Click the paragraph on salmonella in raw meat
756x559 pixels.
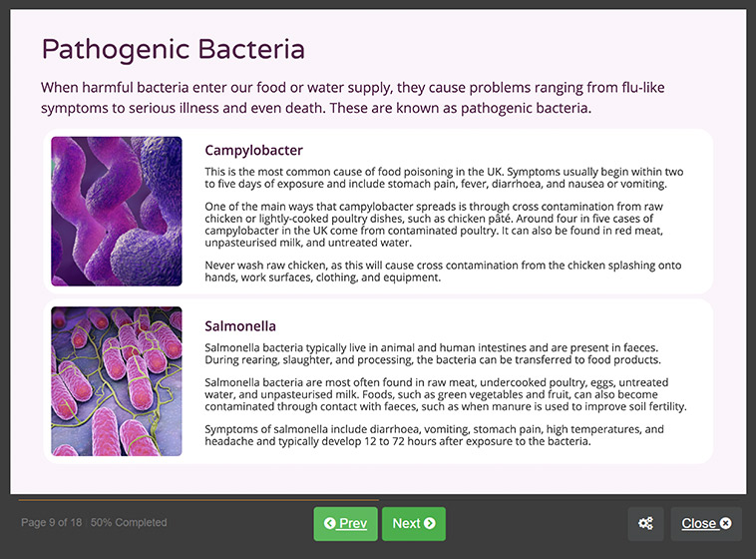446,394
